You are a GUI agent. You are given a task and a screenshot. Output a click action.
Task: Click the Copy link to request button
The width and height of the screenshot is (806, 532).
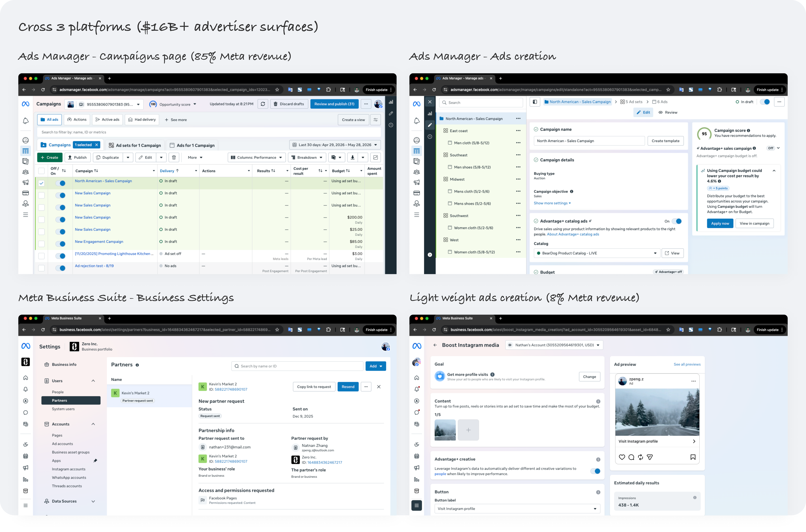click(314, 387)
